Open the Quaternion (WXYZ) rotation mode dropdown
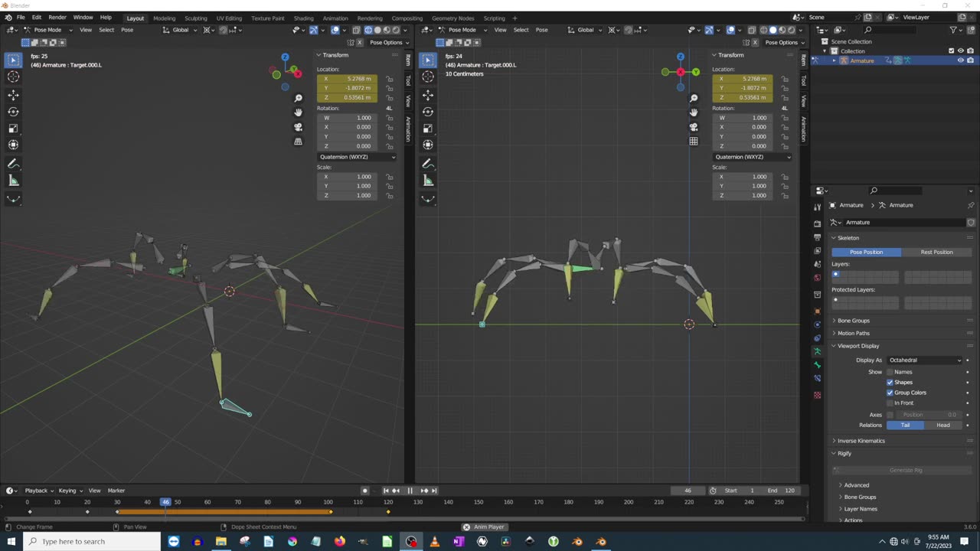This screenshot has width=980, height=551. point(357,157)
